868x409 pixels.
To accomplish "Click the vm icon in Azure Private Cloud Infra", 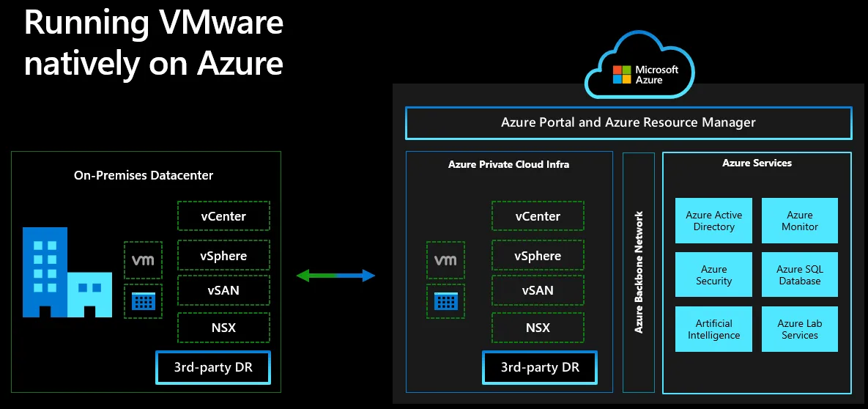I will 445,259.
